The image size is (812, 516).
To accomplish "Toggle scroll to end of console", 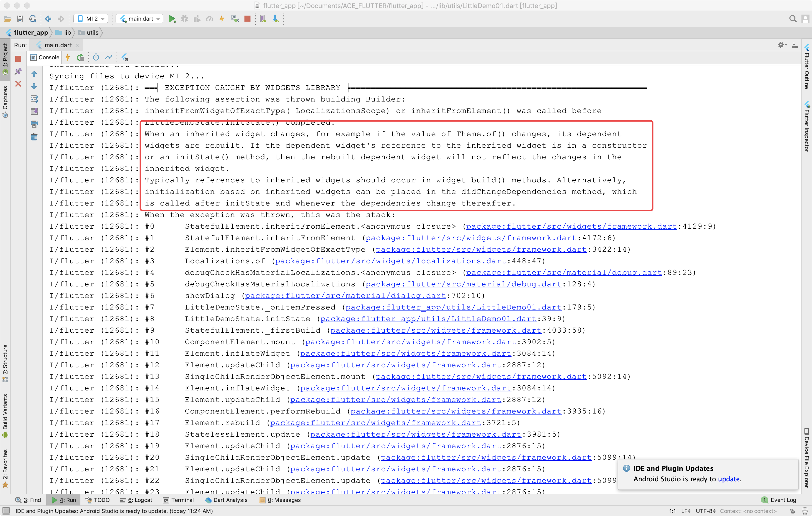I will coord(34,111).
